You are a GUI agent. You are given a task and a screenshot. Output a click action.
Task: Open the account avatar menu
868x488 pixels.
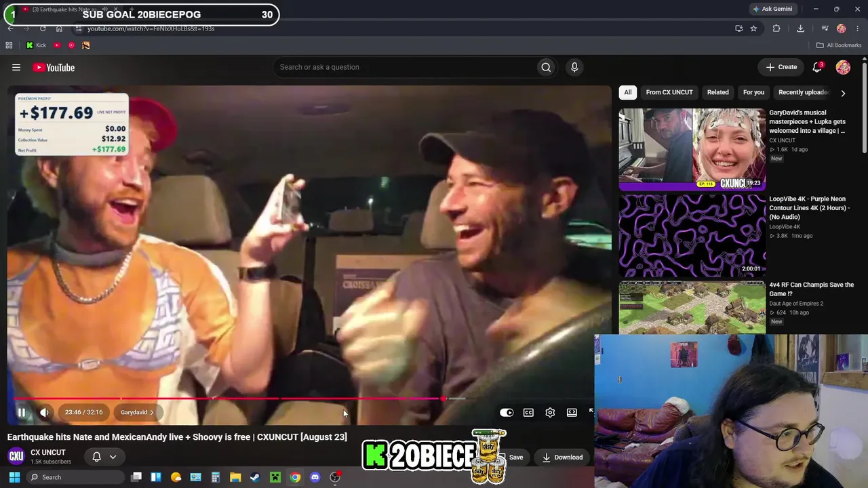pyautogui.click(x=843, y=67)
